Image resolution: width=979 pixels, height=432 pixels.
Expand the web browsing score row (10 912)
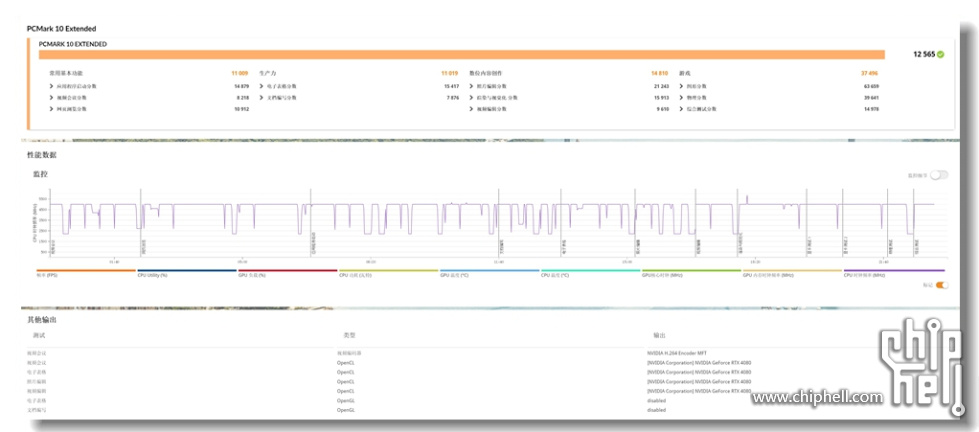pos(149,109)
